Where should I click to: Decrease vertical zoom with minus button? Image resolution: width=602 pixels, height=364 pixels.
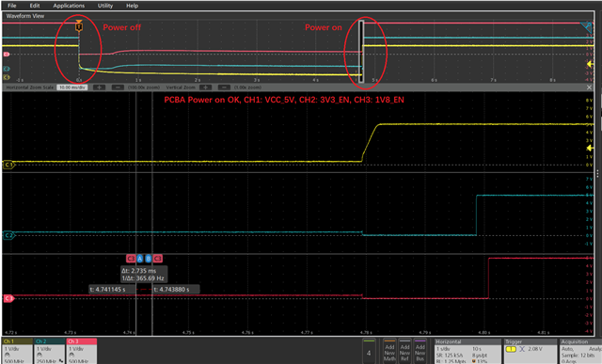click(224, 87)
